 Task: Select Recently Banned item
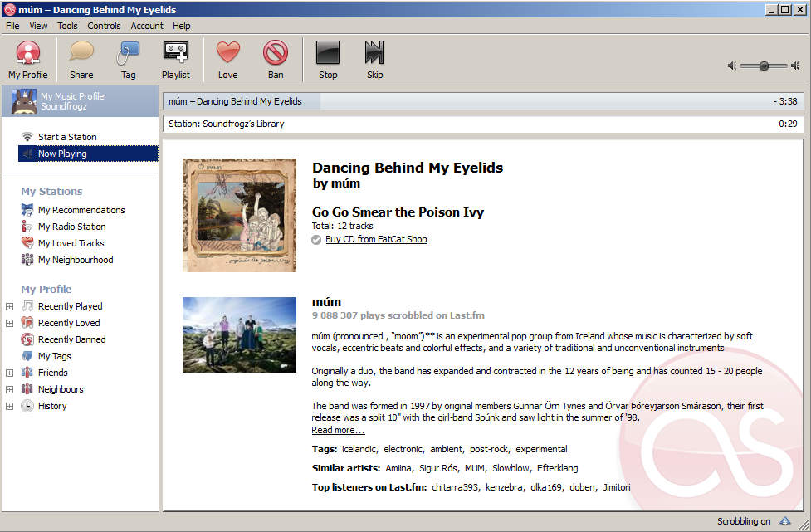[x=72, y=339]
